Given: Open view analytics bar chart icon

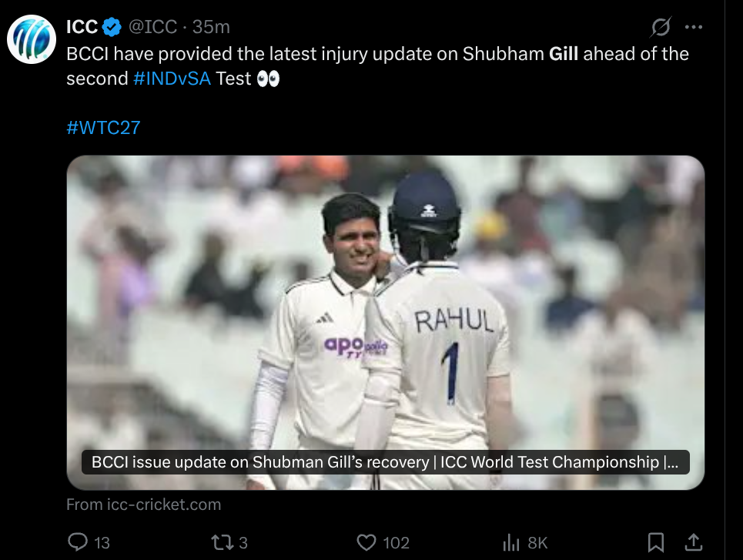Looking at the screenshot, I should [x=511, y=542].
